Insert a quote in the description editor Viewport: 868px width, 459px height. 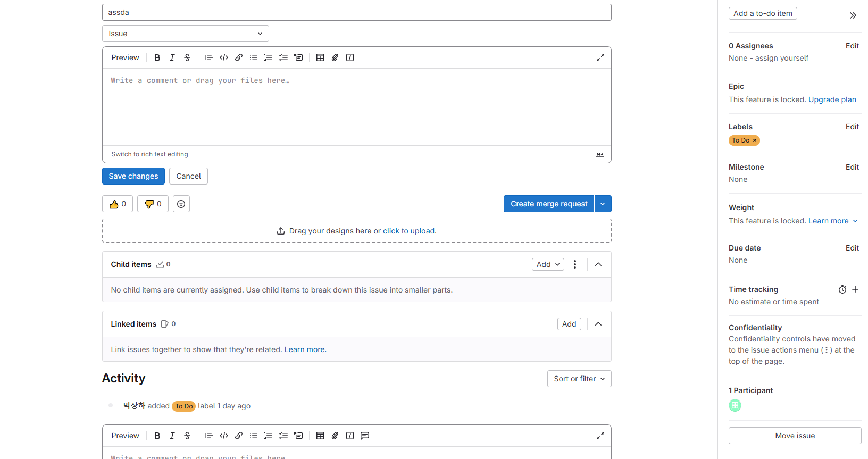click(x=209, y=57)
